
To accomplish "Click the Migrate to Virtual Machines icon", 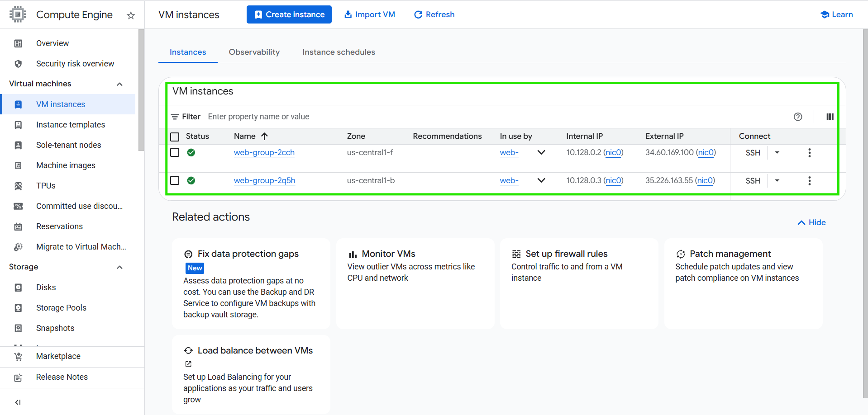I will (x=18, y=247).
